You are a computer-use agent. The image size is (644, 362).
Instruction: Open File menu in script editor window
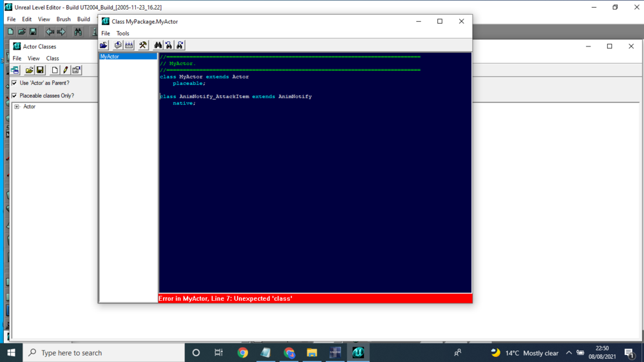pos(106,33)
